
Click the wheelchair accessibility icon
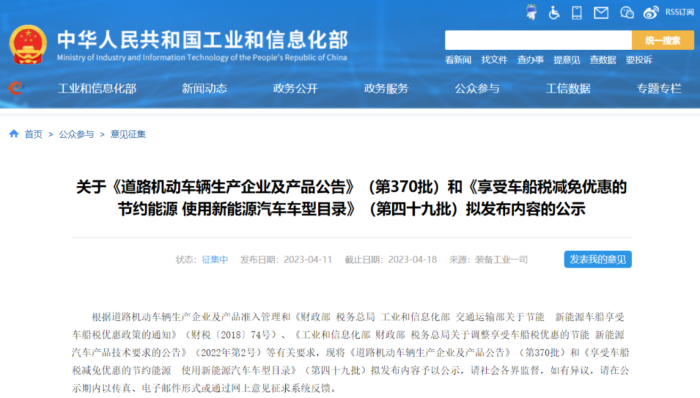pos(554,12)
